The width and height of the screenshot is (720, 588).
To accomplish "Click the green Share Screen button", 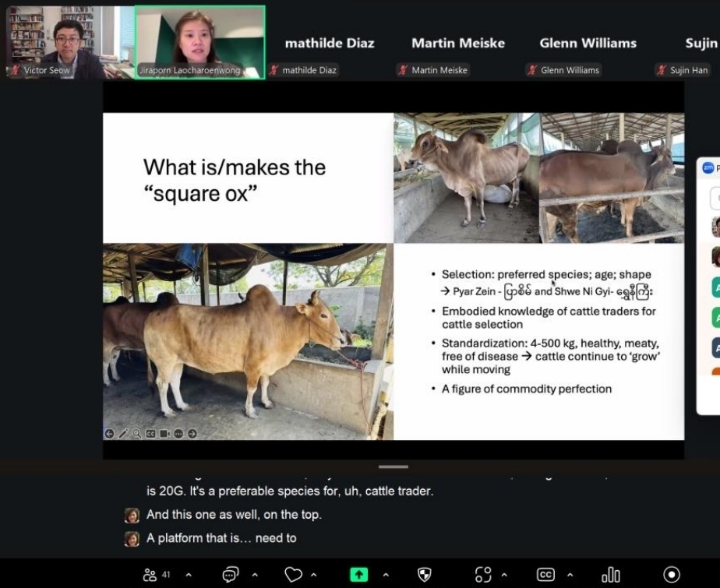I will pos(358,575).
